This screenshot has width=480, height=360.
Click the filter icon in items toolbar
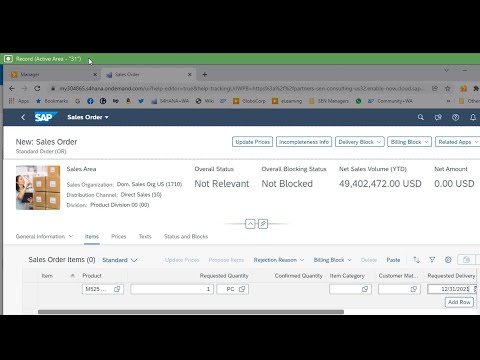coord(432,260)
